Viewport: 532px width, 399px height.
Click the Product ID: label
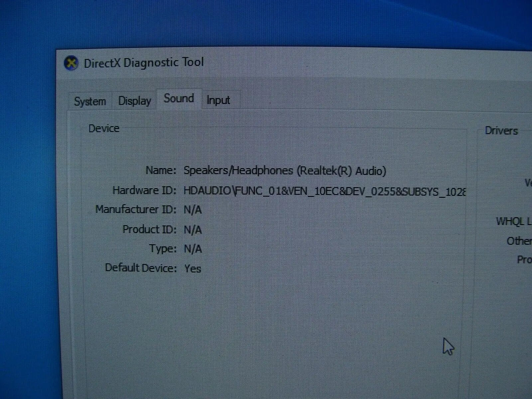point(149,229)
